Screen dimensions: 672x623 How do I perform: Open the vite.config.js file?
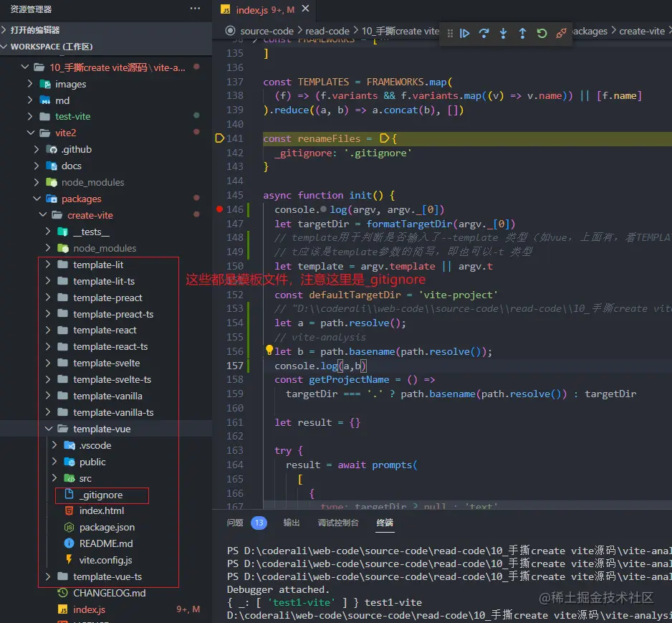tap(105, 560)
